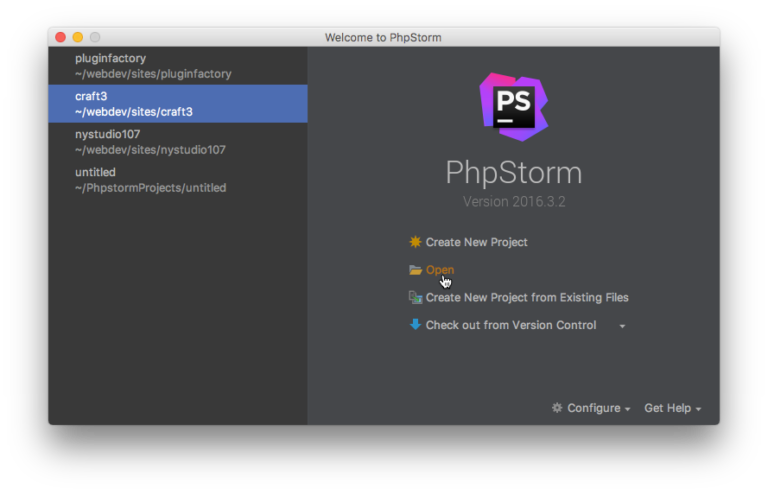The height and width of the screenshot is (494, 768).
Task: Open the nystudio107 recent project
Action: [150, 142]
